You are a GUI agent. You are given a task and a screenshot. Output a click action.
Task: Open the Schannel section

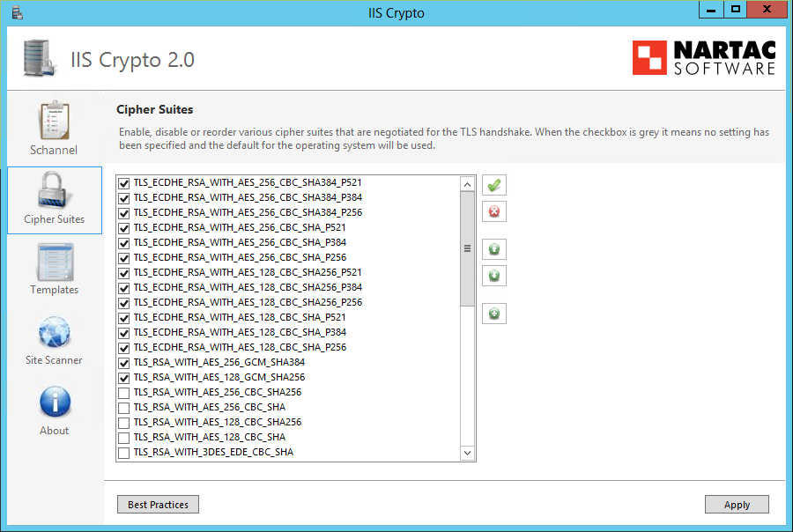[54, 129]
